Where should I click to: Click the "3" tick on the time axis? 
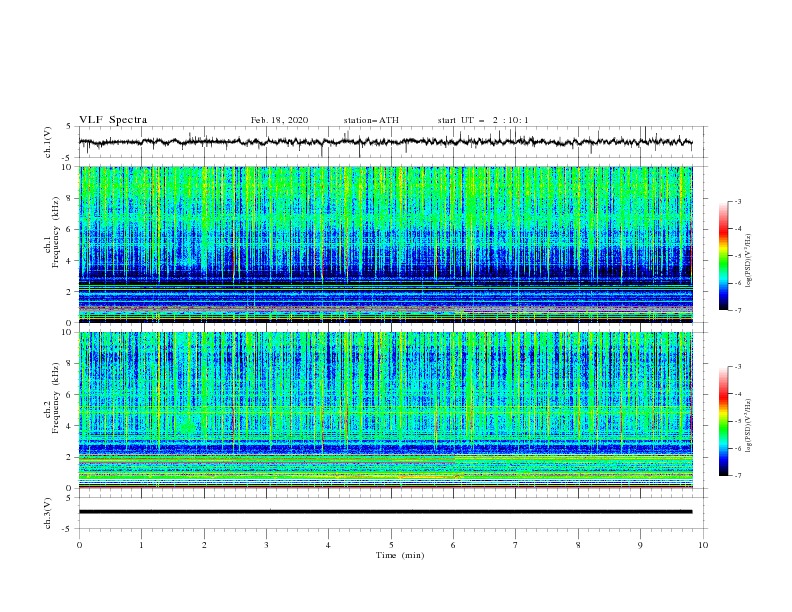(x=266, y=545)
